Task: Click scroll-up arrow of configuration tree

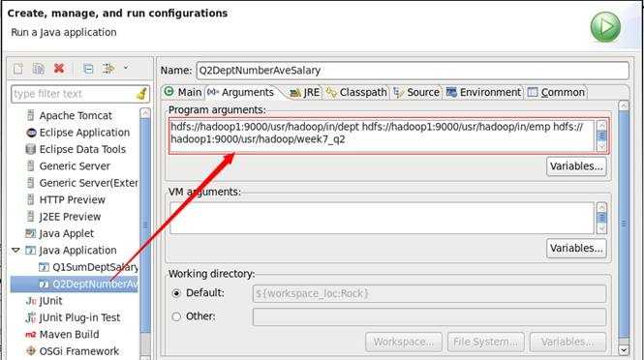Action: pos(145,113)
